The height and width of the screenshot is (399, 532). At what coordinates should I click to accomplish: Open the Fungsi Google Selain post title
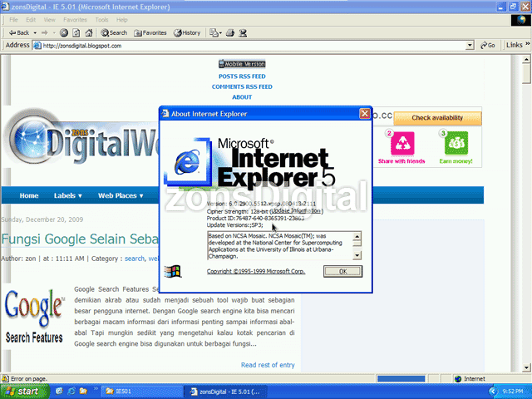80,239
